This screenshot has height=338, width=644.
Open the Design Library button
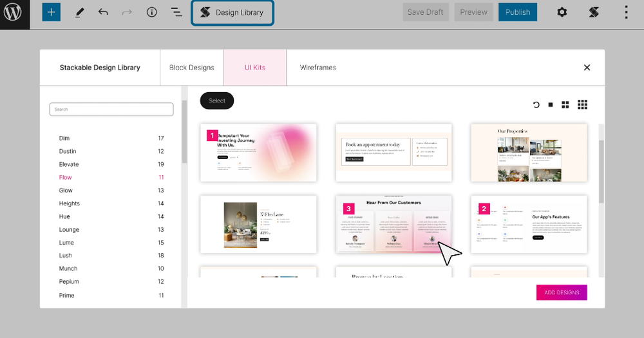click(232, 13)
